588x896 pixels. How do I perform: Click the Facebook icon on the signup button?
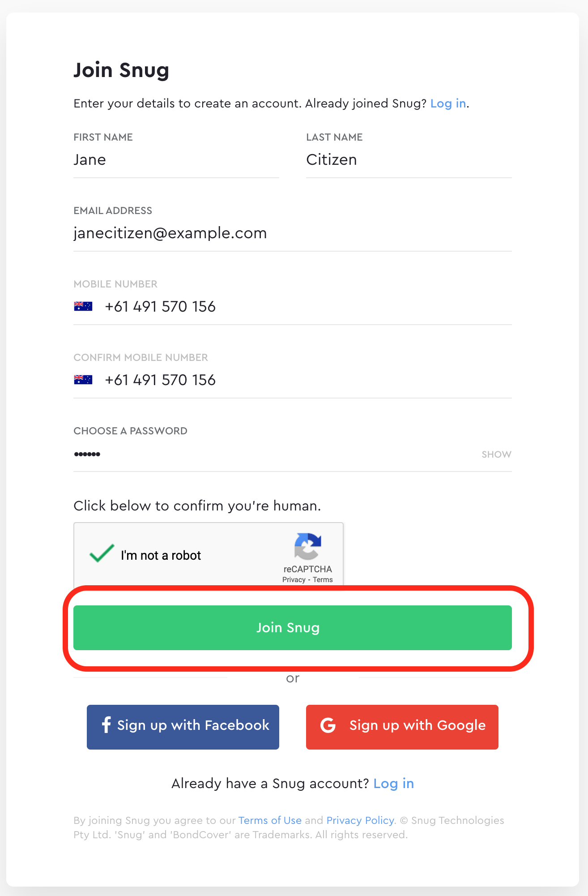106,726
